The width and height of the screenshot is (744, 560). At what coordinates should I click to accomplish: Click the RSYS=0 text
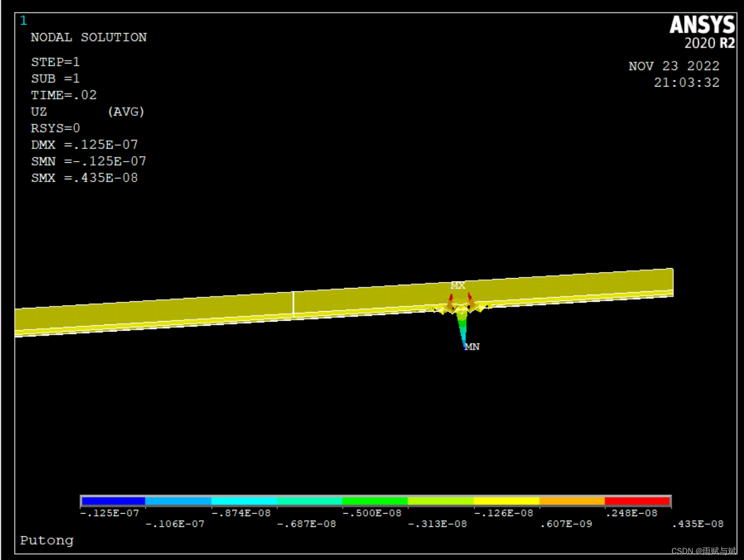point(55,128)
